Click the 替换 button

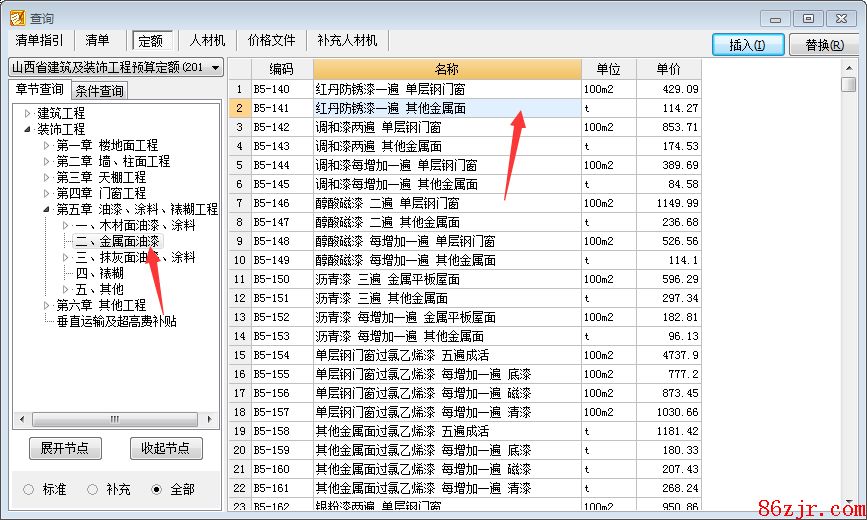point(815,45)
